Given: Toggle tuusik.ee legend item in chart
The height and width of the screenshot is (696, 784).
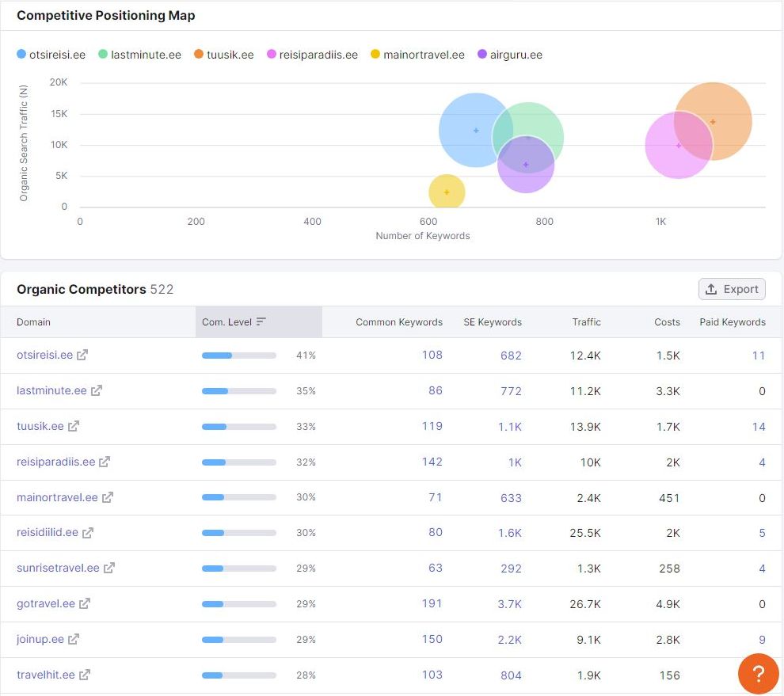Looking at the screenshot, I should click(224, 55).
